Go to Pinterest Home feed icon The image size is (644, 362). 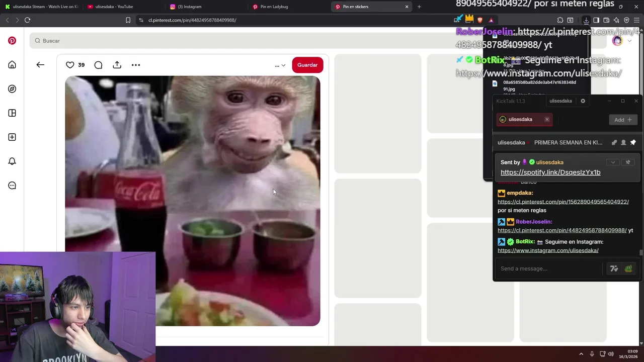(x=12, y=65)
